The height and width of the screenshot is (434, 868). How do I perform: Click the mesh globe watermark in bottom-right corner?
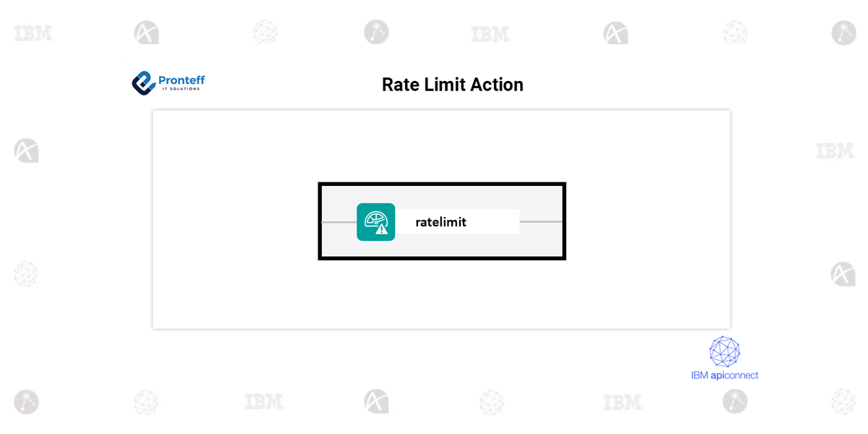[x=843, y=401]
